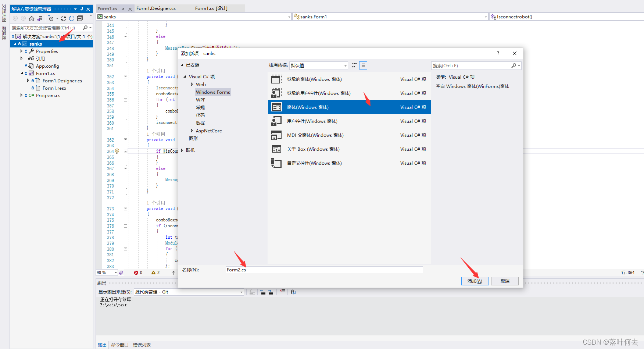Open the 输出 tab at the bottom

click(102, 345)
